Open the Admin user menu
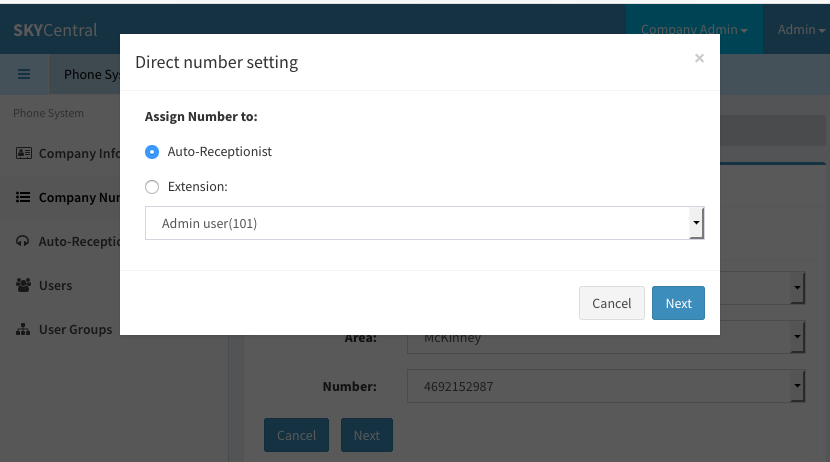The image size is (830, 462). (x=801, y=30)
